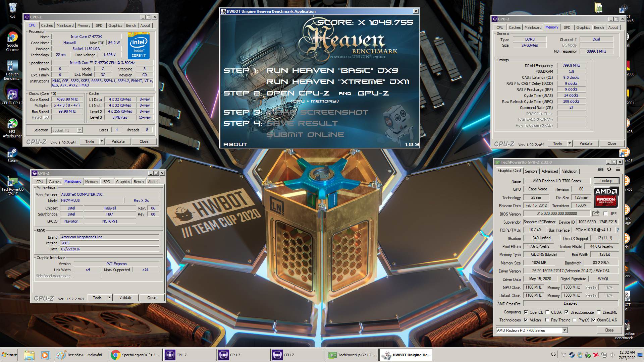Click the Start button
This screenshot has height=362, width=644.
pyautogui.click(x=9, y=355)
